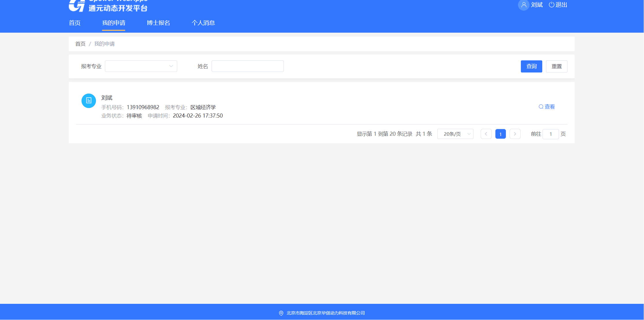This screenshot has width=644, height=320.
Task: Click the 前往 page number input field
Action: tap(551, 134)
